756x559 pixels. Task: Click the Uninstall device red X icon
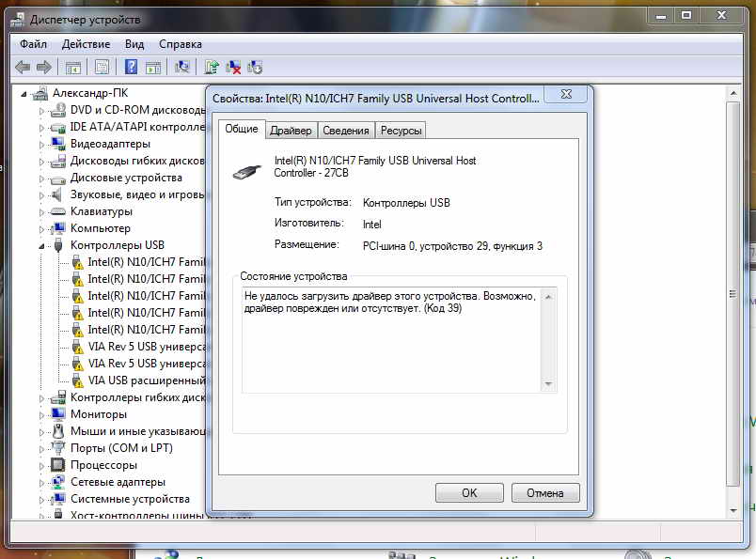pyautogui.click(x=233, y=67)
